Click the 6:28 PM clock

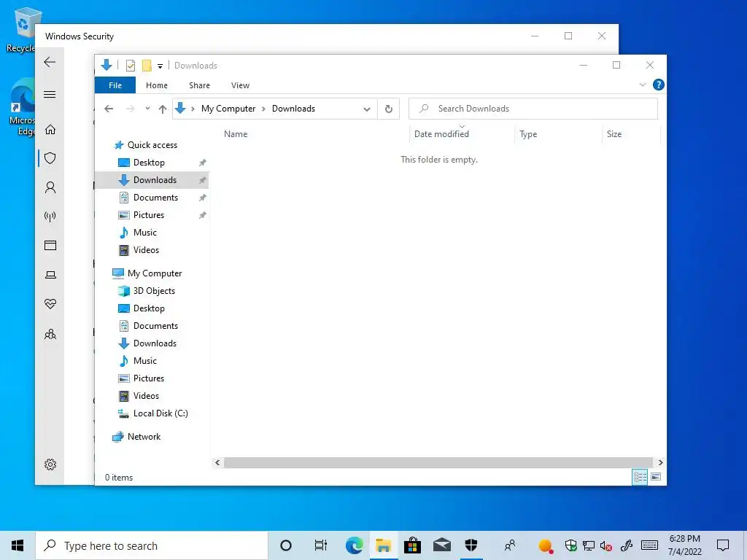tap(684, 539)
